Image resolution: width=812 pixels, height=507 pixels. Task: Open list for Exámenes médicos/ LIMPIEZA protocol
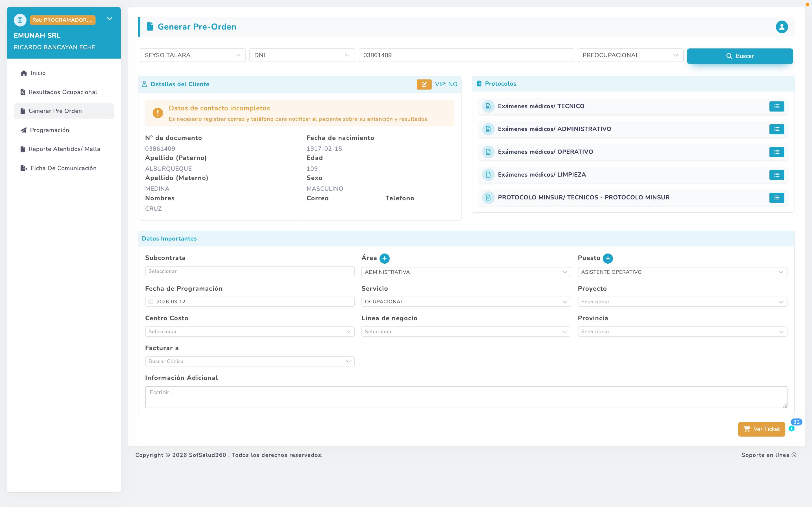pyautogui.click(x=776, y=175)
